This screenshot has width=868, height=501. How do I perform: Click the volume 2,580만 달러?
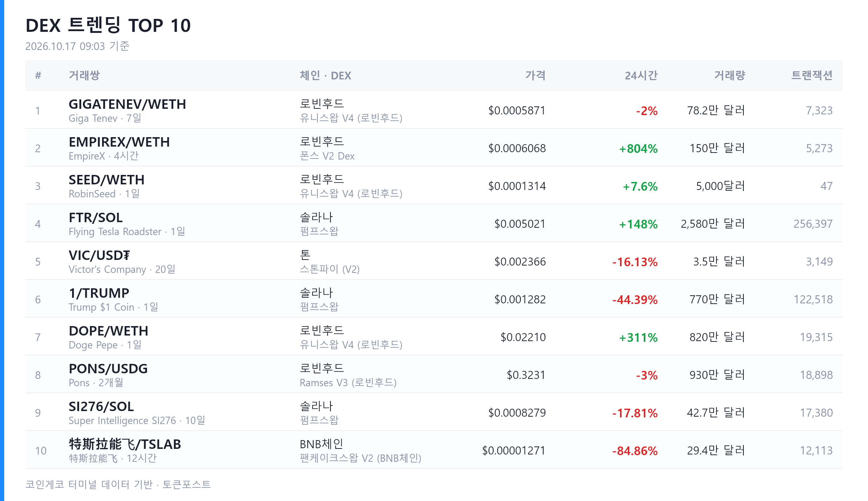click(713, 224)
